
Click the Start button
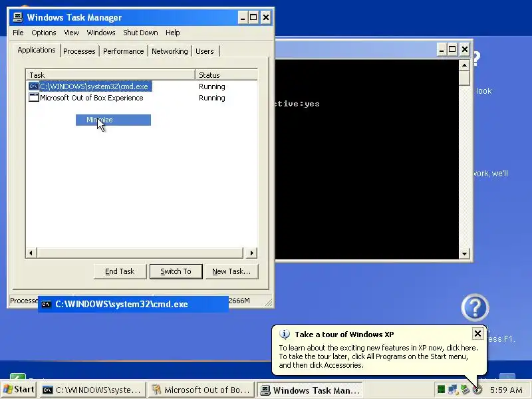click(x=19, y=390)
